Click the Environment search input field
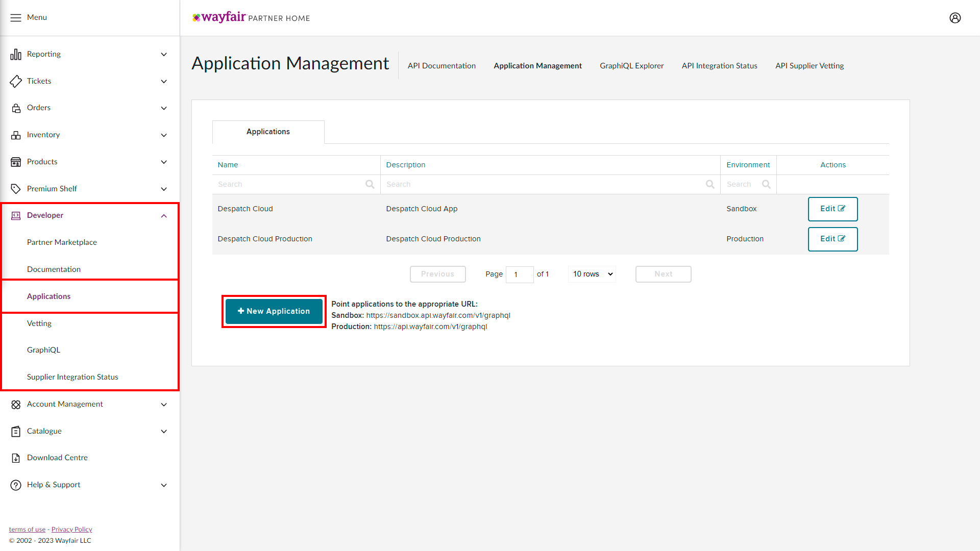 (748, 185)
